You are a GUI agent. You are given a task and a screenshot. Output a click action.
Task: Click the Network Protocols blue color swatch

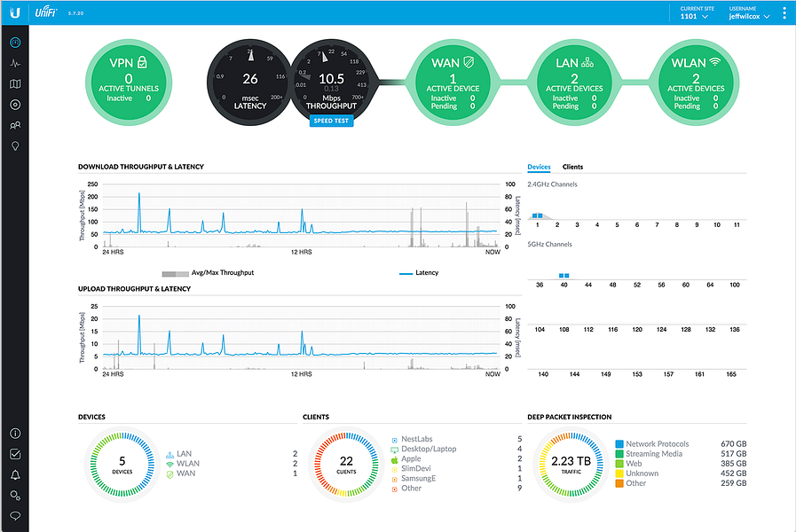click(619, 443)
